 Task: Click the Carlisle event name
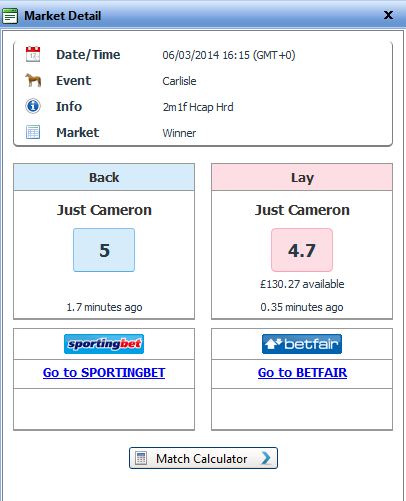click(179, 81)
